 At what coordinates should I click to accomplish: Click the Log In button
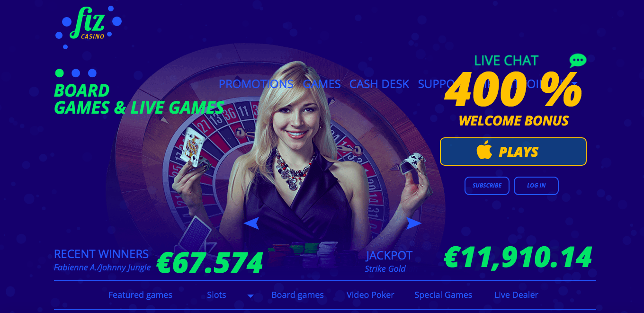coord(536,186)
